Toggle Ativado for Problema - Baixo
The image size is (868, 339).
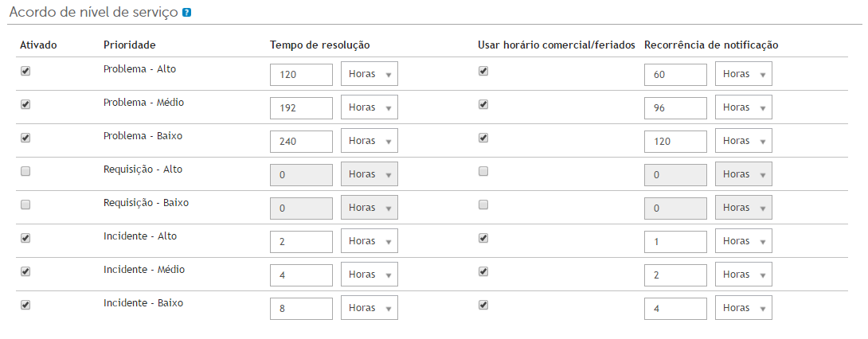(25, 138)
